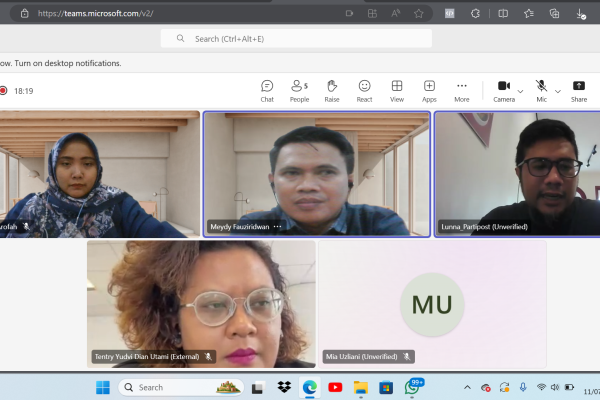Open the React emoji menu

click(364, 91)
